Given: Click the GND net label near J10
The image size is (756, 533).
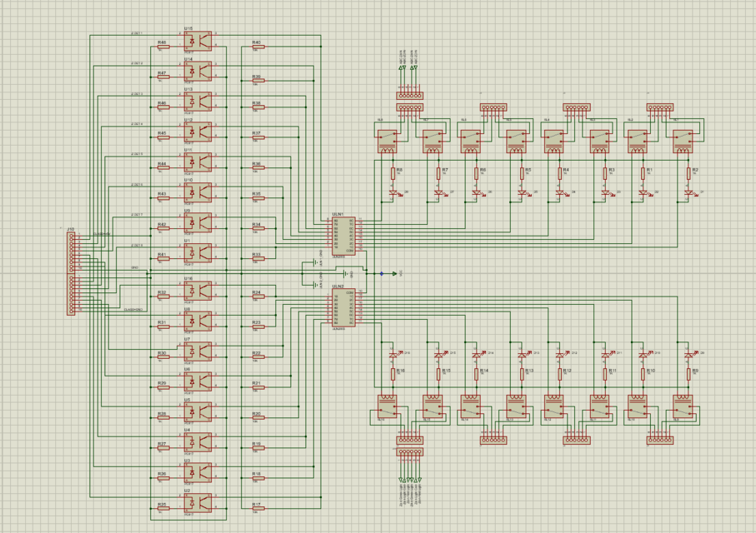Looking at the screenshot, I should click(x=135, y=267).
